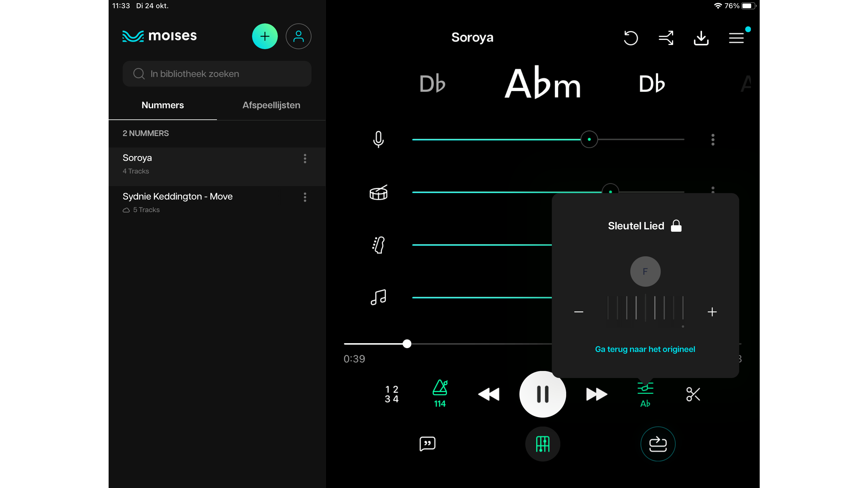The height and width of the screenshot is (488, 868).
Task: Open options for the Soroya song
Action: click(x=305, y=159)
